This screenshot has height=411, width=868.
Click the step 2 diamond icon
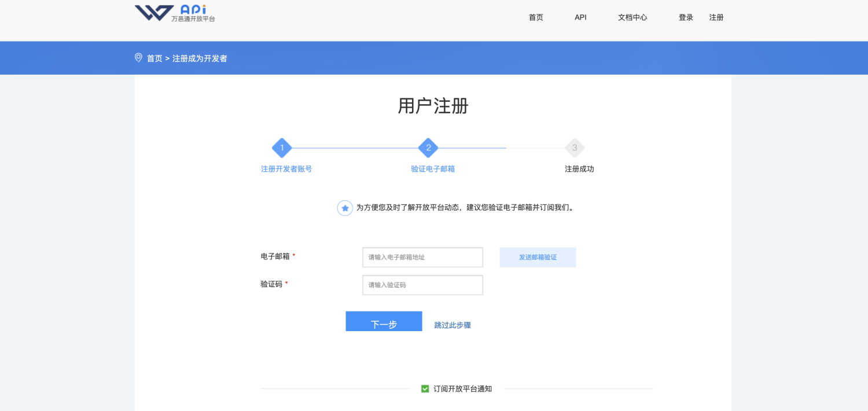coord(428,148)
